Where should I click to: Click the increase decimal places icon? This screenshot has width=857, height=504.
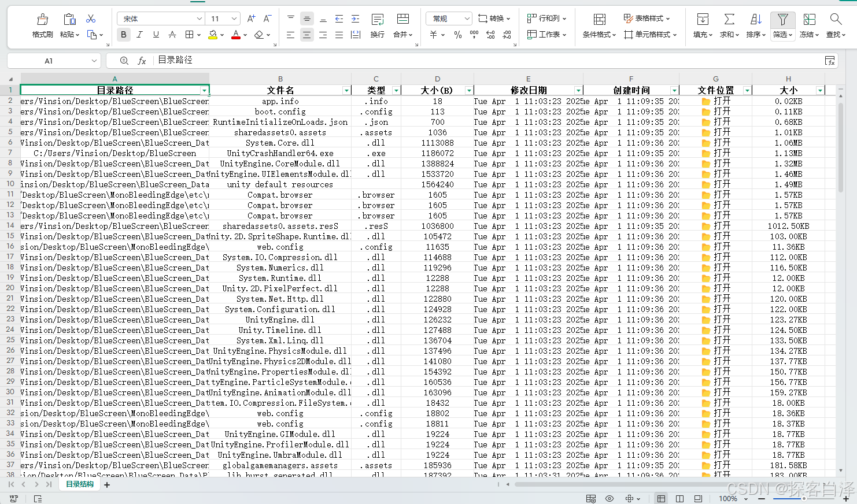[490, 35]
